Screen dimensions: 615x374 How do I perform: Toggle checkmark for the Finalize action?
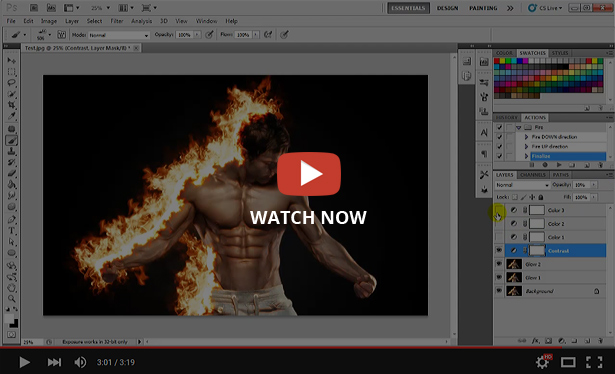pos(499,156)
